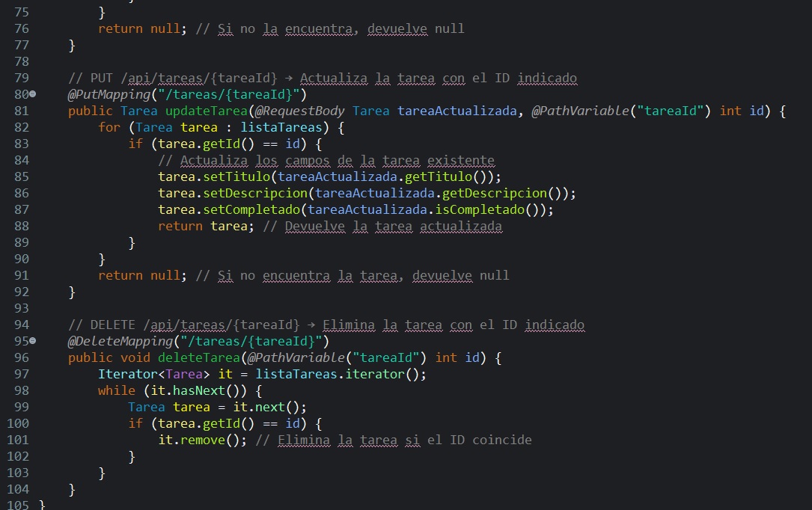The height and width of the screenshot is (510, 812).
Task: Click line number 85 in the gutter
Action: coord(21,177)
